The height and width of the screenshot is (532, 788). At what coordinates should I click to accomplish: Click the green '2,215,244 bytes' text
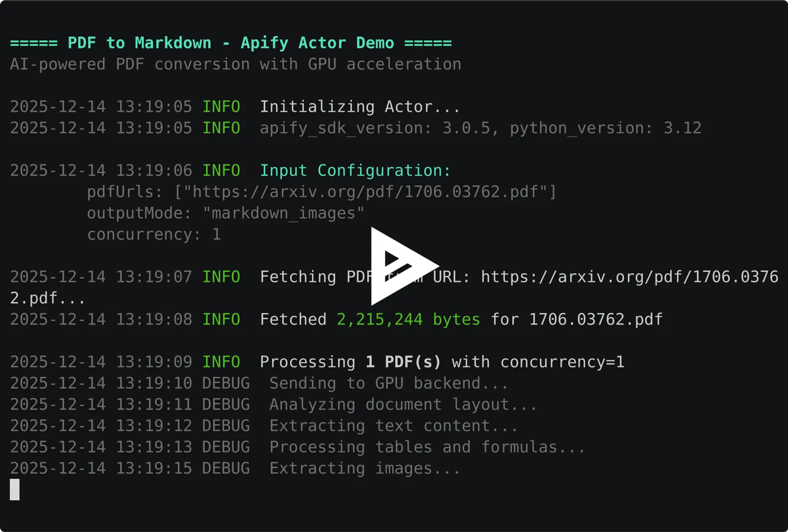click(408, 319)
